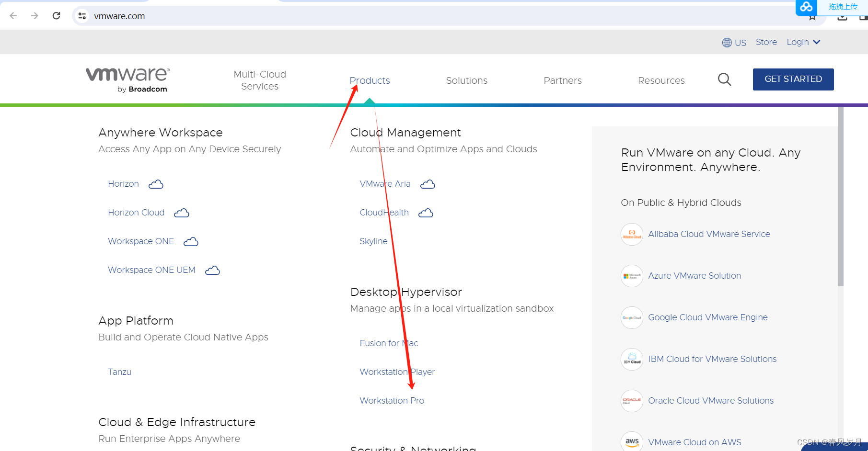Open the Horizon Cloud link
The image size is (868, 451).
coord(136,213)
